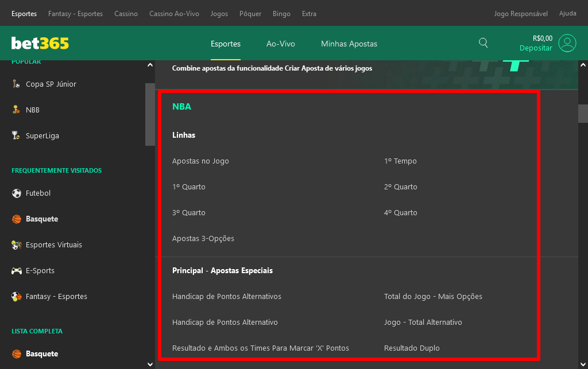Click the NBB league icon
Screen dimensions: 588x369
(x=16, y=110)
